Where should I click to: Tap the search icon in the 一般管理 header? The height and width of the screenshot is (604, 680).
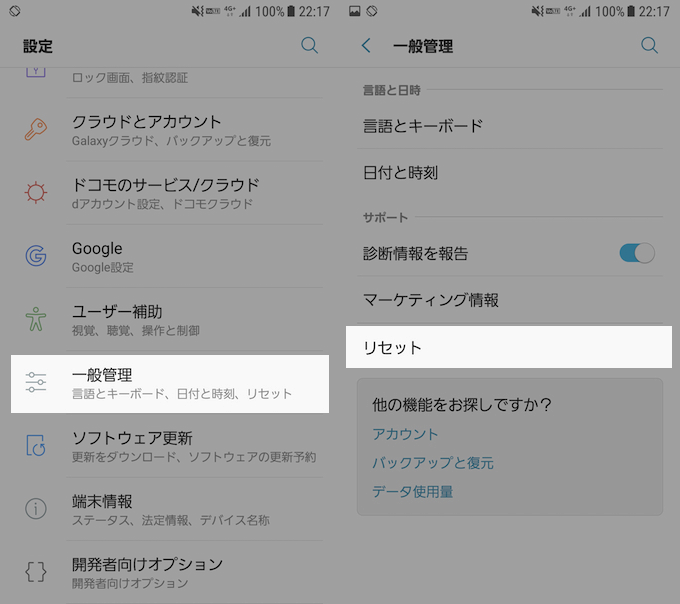pos(649,45)
